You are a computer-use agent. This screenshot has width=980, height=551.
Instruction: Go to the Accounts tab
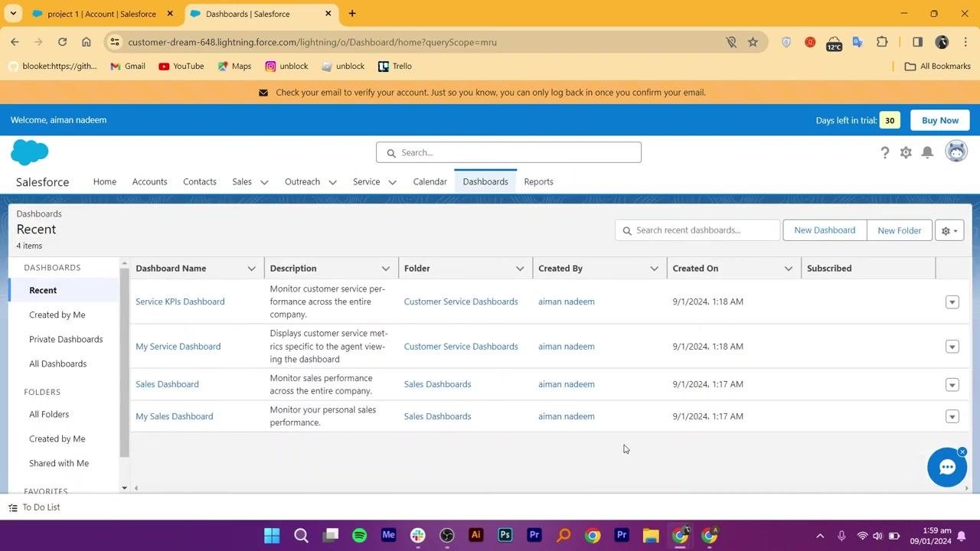[x=149, y=182]
